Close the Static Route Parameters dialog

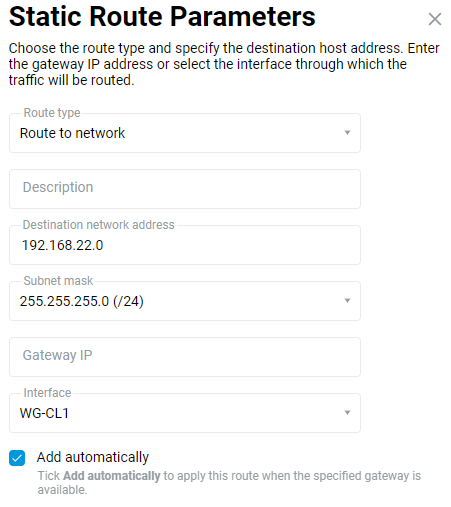(x=435, y=19)
